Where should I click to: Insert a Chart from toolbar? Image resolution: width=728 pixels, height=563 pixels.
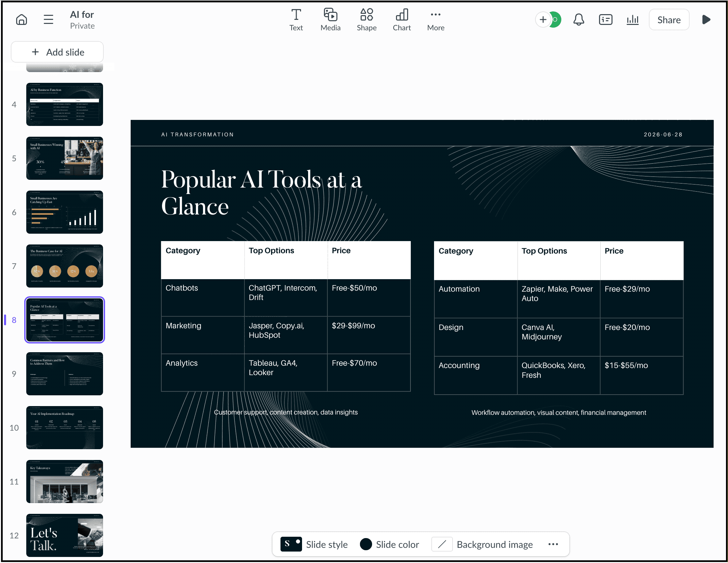click(x=402, y=20)
